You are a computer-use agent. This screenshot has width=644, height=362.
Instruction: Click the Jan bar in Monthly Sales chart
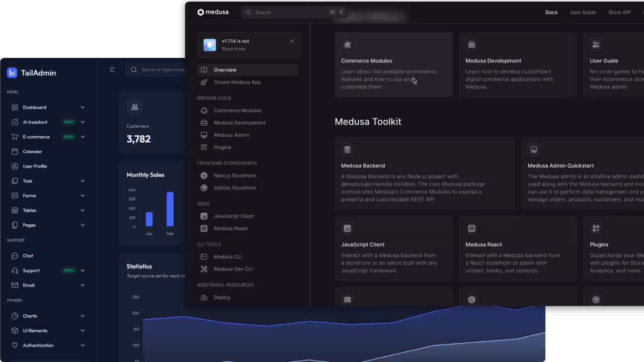pos(149,219)
